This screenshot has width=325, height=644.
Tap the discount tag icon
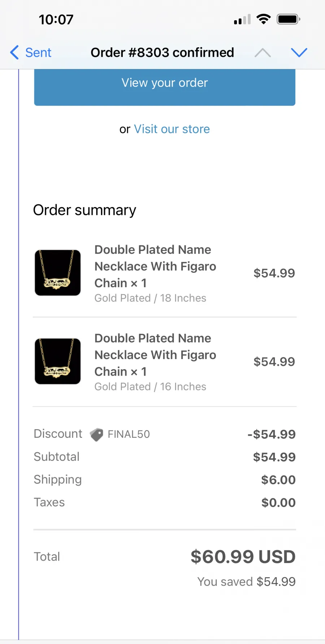point(96,435)
